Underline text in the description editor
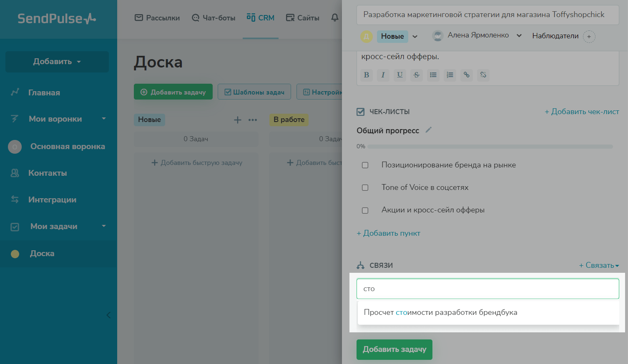Screen dimensions: 628x364 point(399,75)
